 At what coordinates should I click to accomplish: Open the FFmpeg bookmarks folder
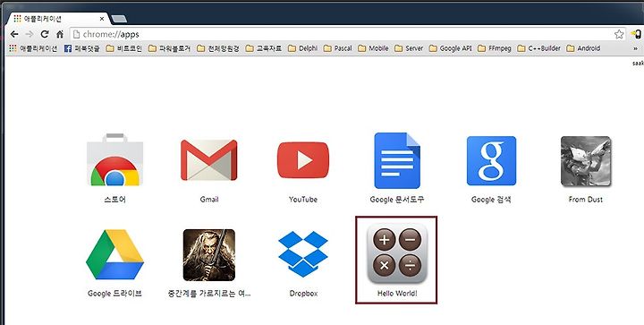[x=495, y=48]
